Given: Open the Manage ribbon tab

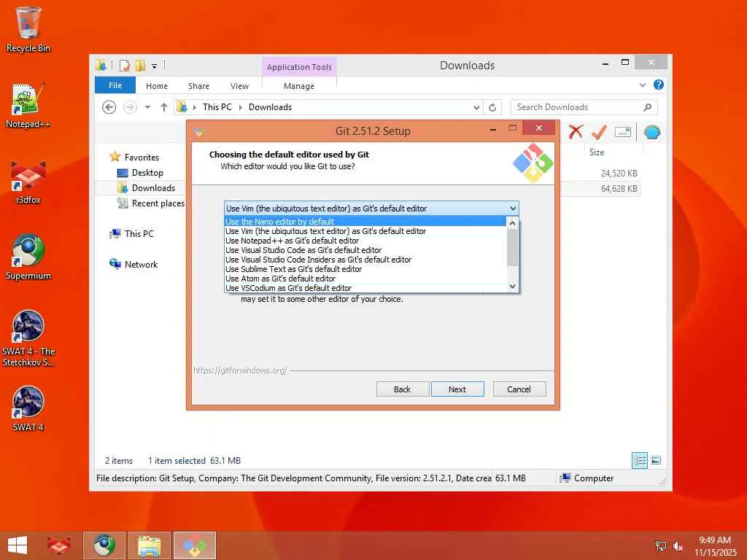Looking at the screenshot, I should tap(298, 86).
